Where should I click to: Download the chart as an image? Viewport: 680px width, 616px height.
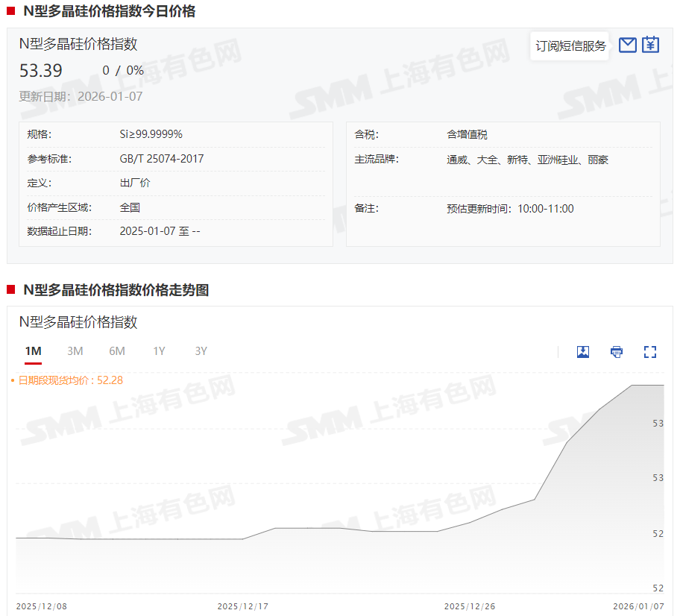click(583, 352)
